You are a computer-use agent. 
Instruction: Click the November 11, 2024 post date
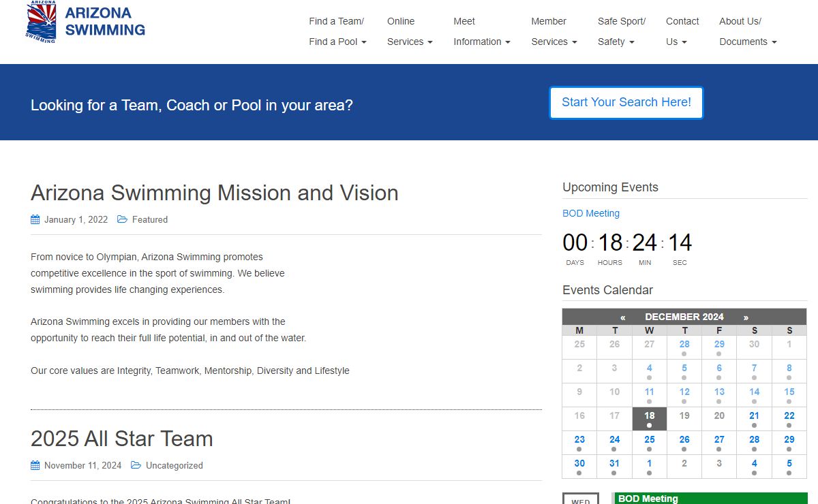[83, 465]
